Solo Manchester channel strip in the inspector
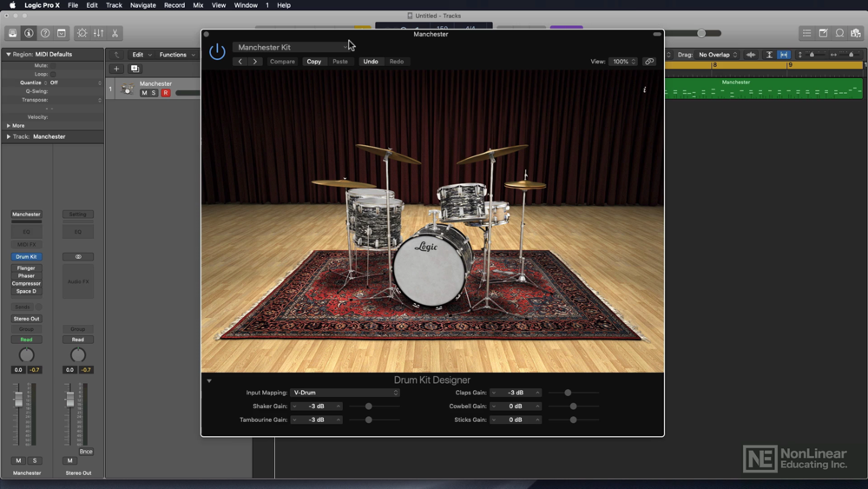868x489 pixels. [35, 460]
